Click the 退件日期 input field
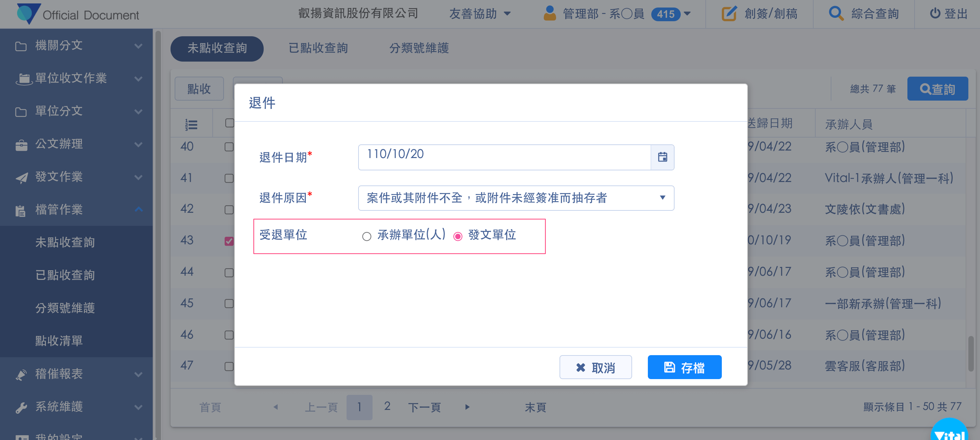Viewport: 980px width, 440px height. pos(504,157)
